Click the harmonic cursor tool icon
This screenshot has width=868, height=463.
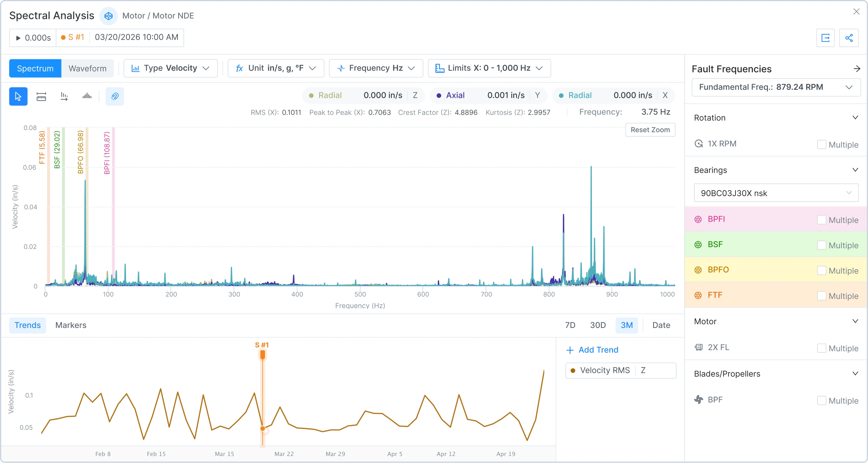[64, 96]
